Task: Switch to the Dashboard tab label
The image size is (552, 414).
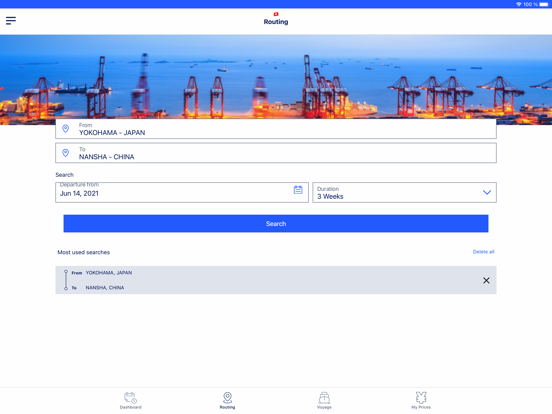Action: (131, 407)
